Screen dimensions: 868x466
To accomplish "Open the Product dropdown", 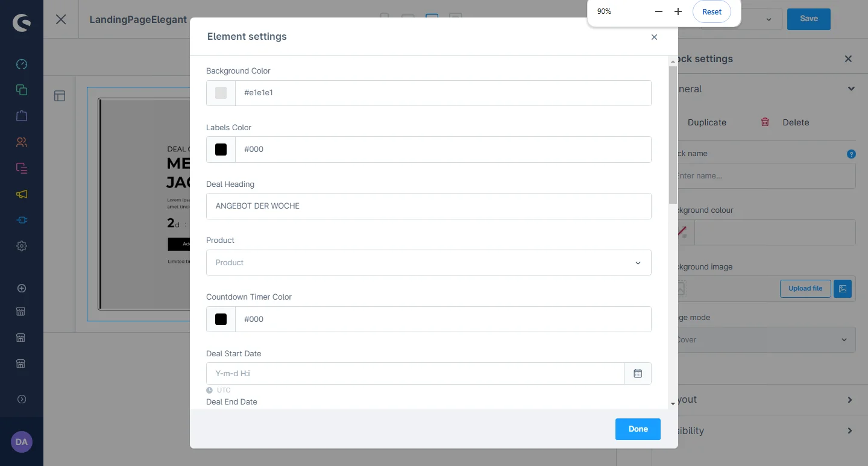I will (x=429, y=263).
